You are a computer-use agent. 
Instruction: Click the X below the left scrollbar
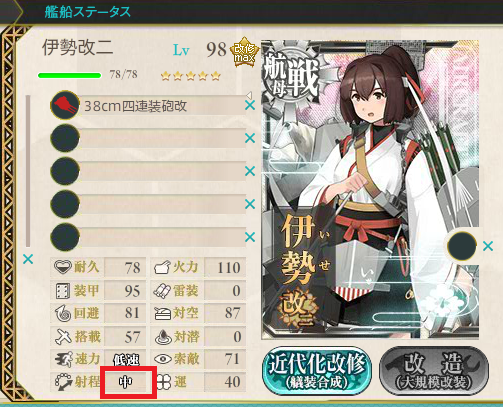pyautogui.click(x=28, y=259)
